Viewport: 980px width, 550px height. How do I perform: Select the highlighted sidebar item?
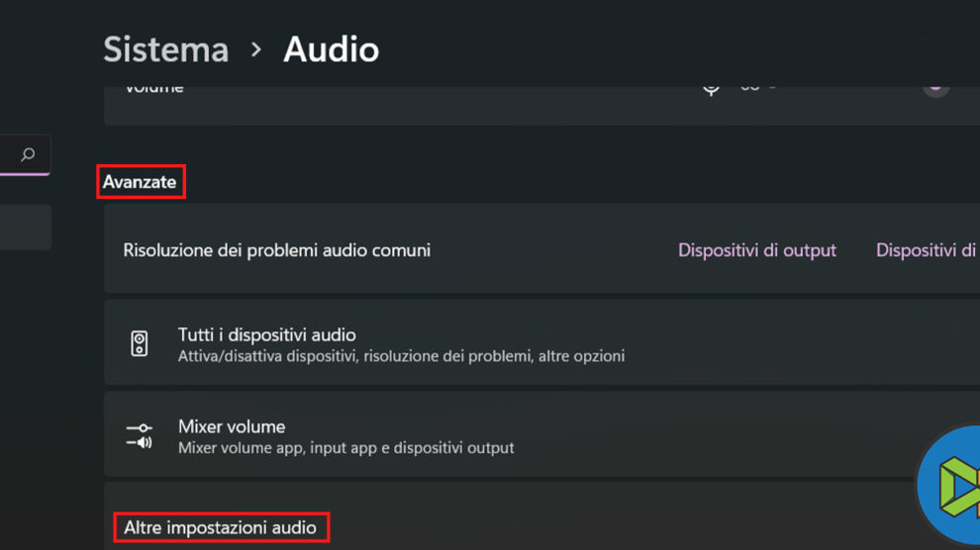click(26, 227)
